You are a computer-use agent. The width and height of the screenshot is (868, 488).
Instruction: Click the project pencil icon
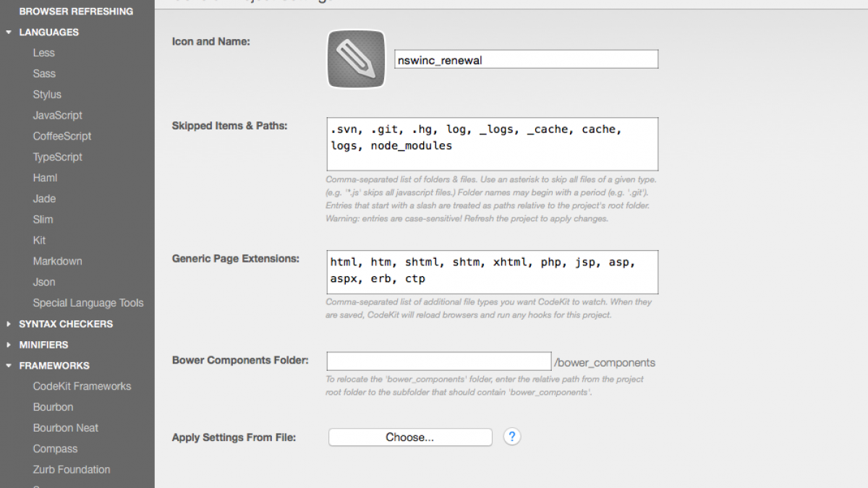pyautogui.click(x=356, y=59)
